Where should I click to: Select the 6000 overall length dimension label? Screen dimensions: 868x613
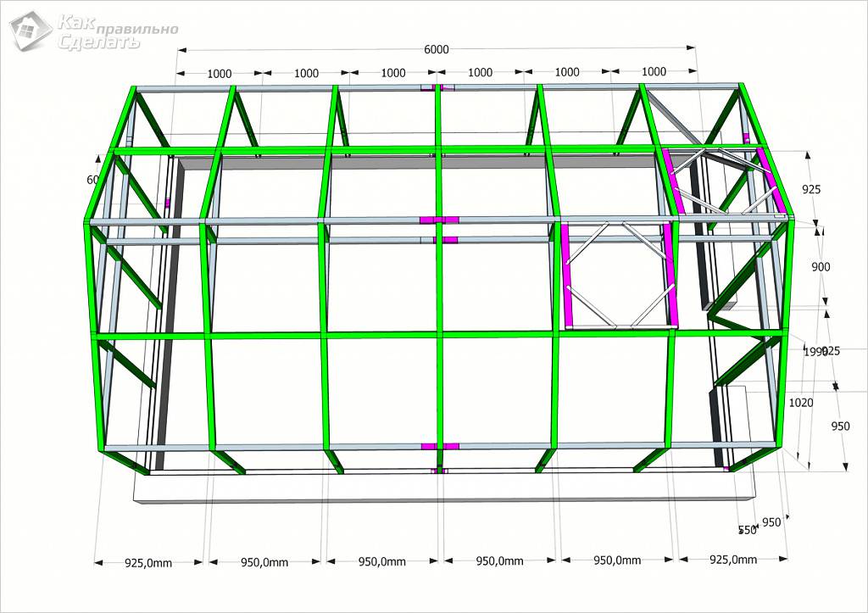[436, 50]
